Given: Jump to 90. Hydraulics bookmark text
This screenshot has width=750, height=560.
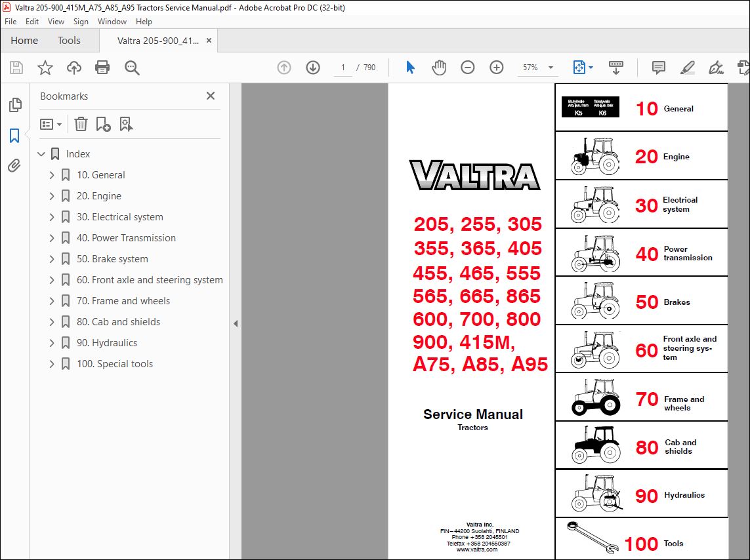Looking at the screenshot, I should 107,343.
